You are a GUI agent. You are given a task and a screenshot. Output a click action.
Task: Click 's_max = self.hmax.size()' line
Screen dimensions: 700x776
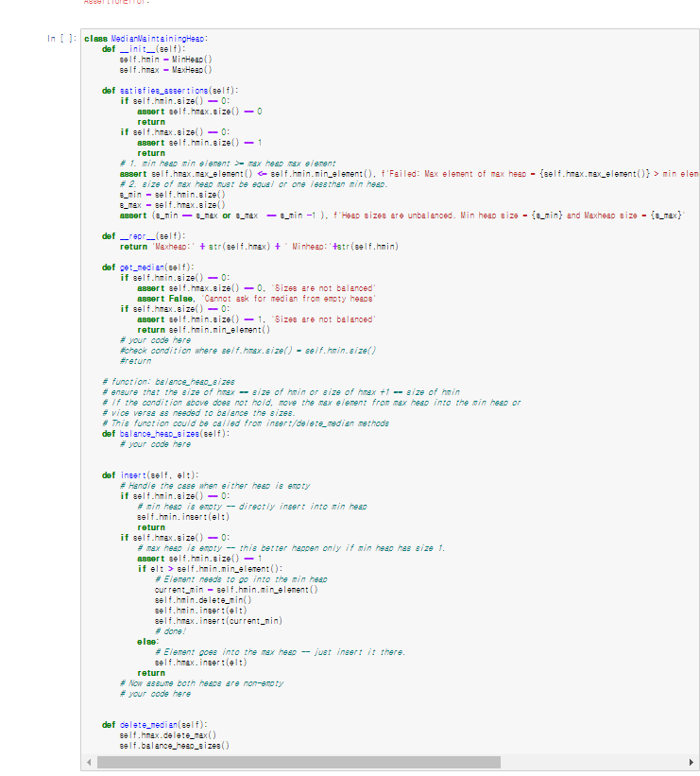click(172, 205)
